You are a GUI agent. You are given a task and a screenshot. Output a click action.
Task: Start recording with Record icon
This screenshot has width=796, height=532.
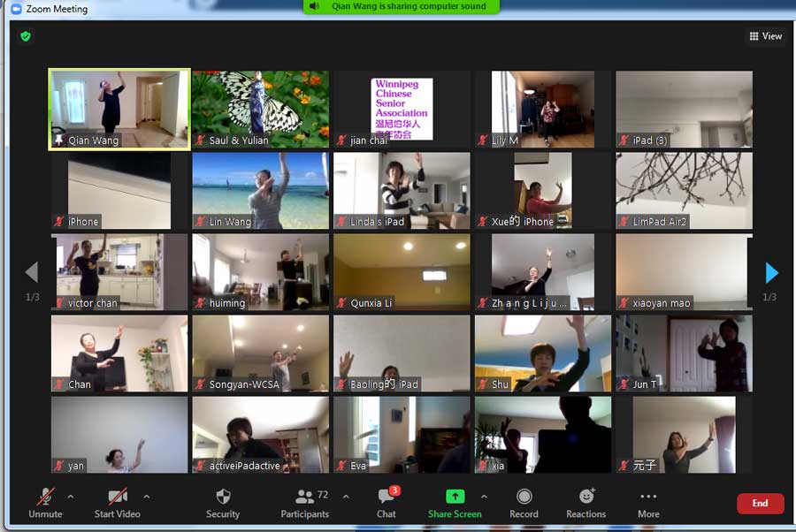click(x=524, y=497)
